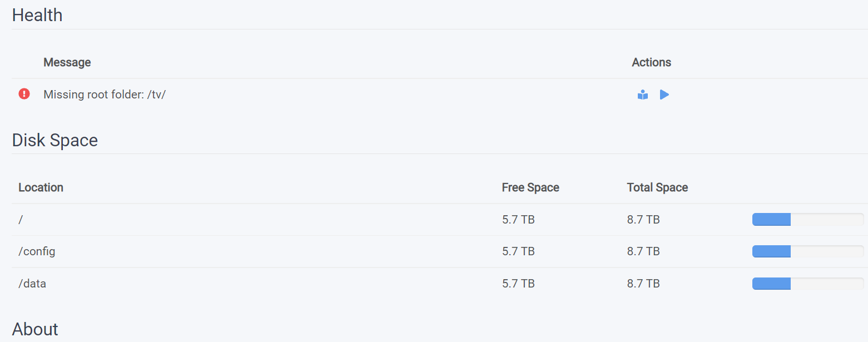Click the usage bar for the / location
This screenshot has height=342, width=868.
point(807,219)
